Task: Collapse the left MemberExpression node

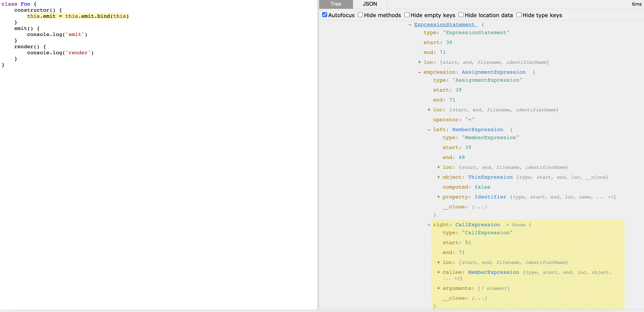Action: click(429, 130)
